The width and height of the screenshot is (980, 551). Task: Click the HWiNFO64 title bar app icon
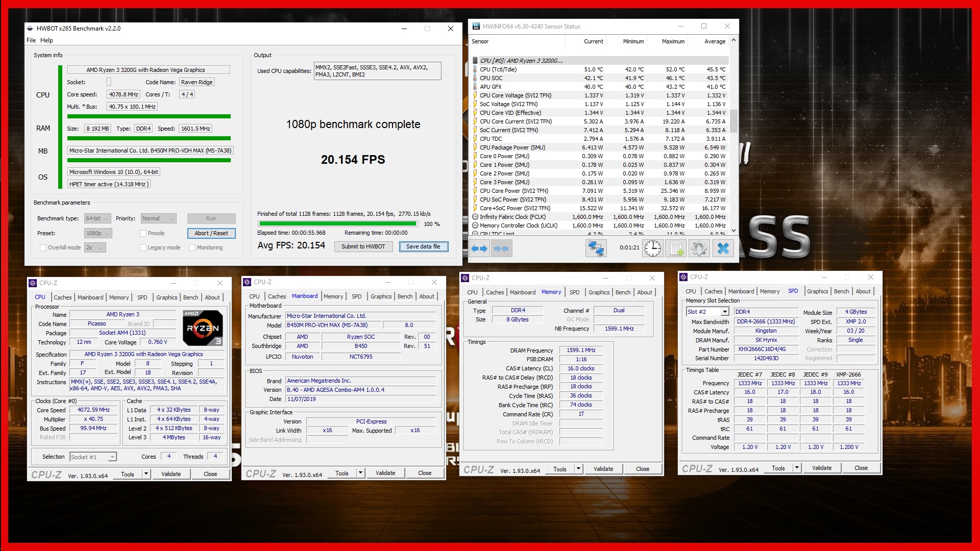point(476,27)
